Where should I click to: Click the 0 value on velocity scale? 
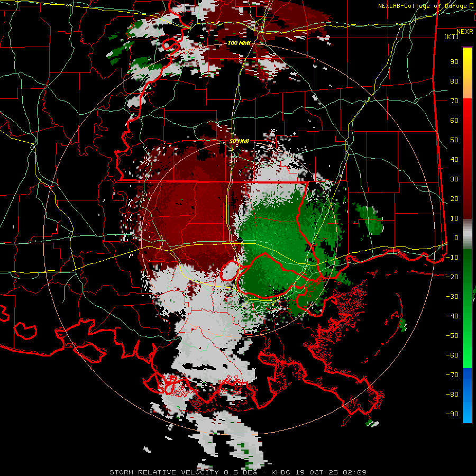coord(456,237)
